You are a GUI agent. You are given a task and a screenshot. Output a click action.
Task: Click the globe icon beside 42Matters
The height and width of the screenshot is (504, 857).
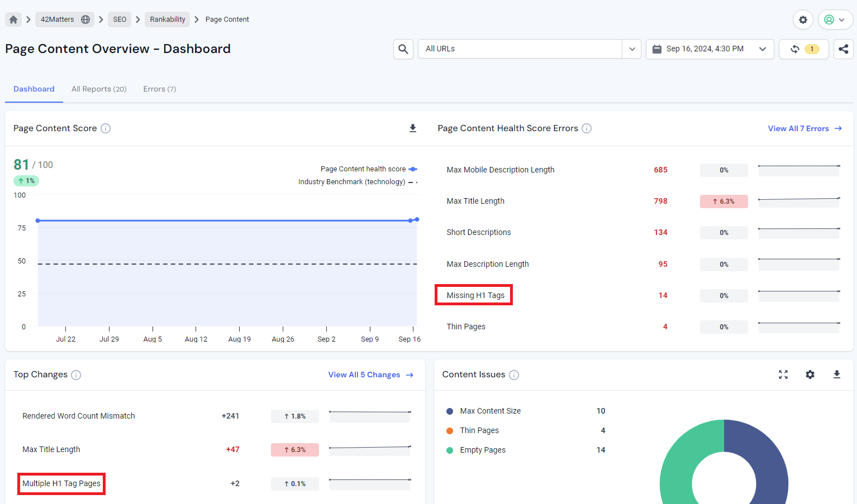pos(85,20)
